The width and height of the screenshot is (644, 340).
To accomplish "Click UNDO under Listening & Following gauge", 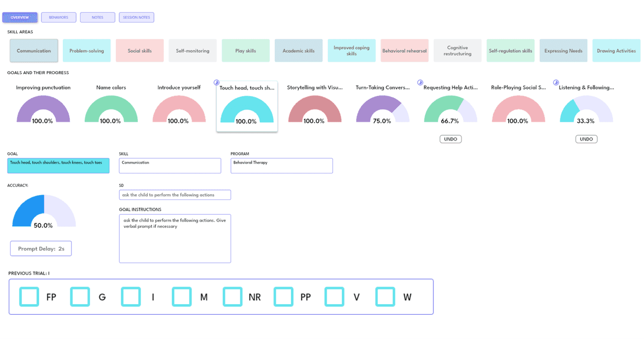I will (586, 139).
